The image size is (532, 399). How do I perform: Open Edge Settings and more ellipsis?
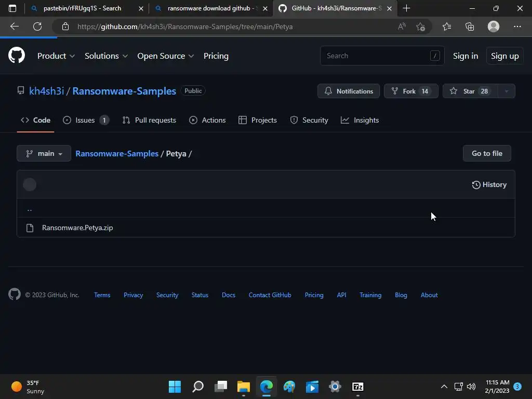point(517,26)
